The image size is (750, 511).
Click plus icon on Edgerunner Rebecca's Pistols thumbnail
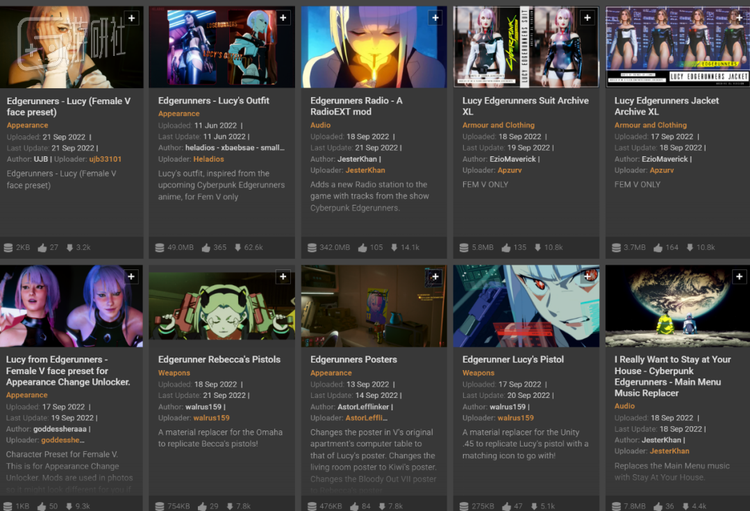pyautogui.click(x=283, y=277)
